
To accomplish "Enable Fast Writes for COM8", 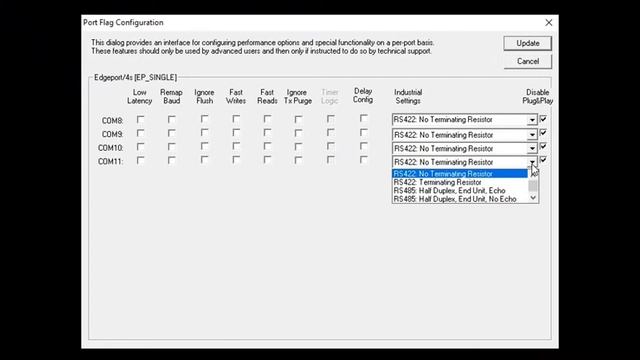I will [236, 119].
